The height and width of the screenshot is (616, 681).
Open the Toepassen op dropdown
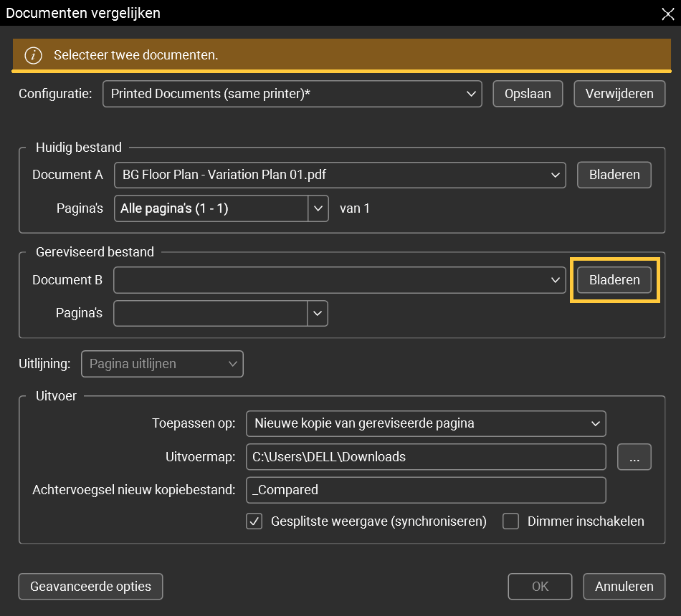click(x=426, y=423)
